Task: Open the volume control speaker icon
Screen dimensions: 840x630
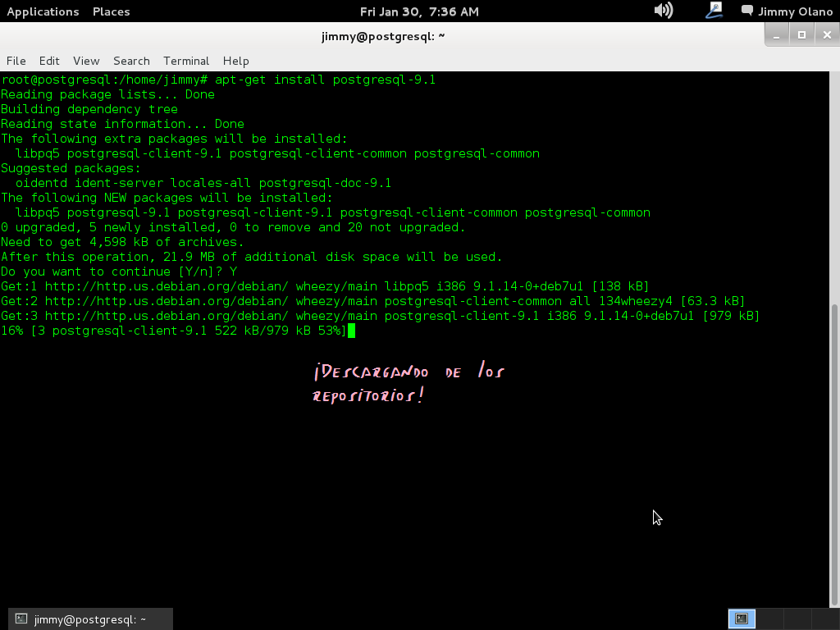Action: point(663,11)
